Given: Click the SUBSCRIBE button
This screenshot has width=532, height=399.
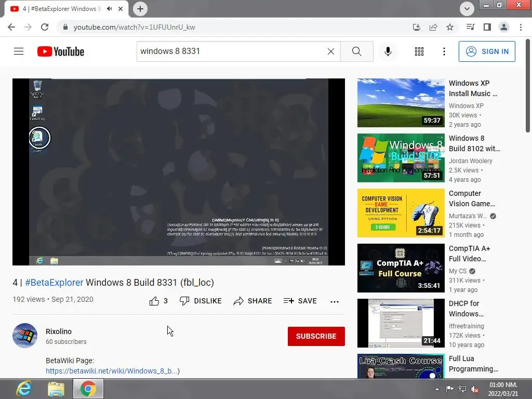Looking at the screenshot, I should point(316,336).
